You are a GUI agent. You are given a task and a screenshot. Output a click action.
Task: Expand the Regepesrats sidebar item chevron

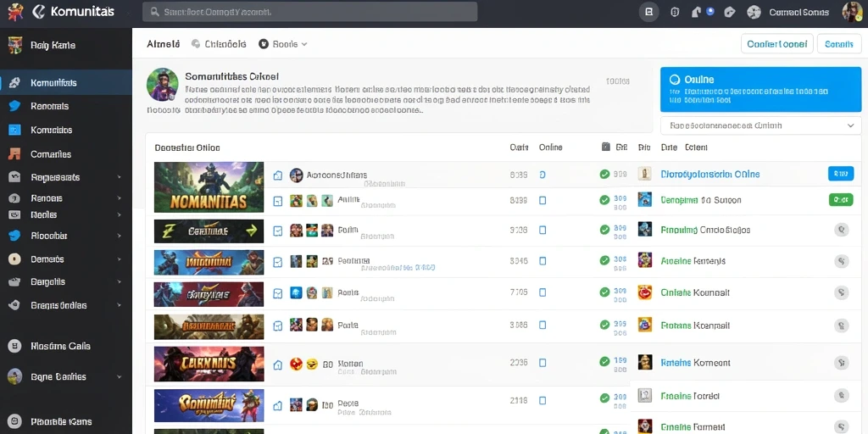[x=119, y=177]
